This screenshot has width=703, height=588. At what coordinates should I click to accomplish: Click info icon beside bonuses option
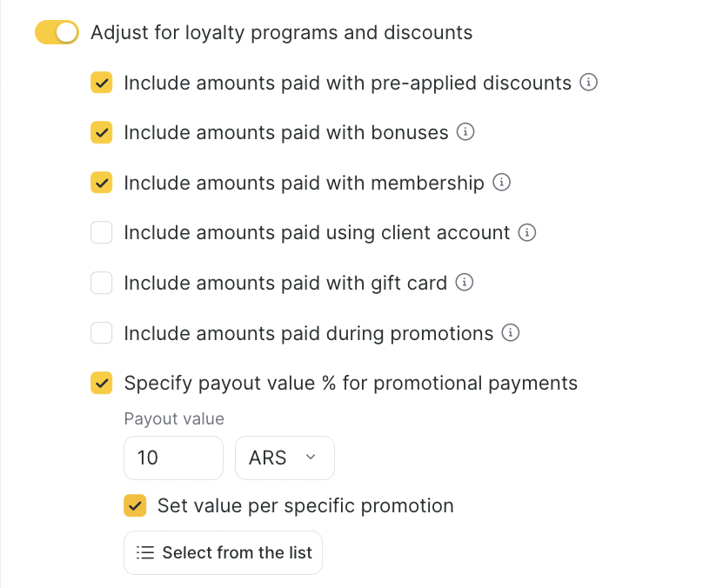click(465, 133)
